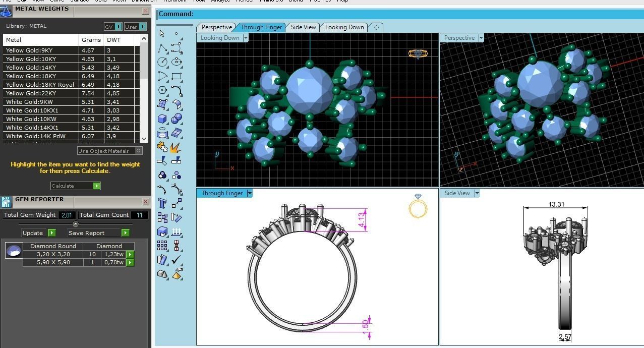Select the Split tool
Viewport: 644px width, 348px height.
pyautogui.click(x=177, y=161)
